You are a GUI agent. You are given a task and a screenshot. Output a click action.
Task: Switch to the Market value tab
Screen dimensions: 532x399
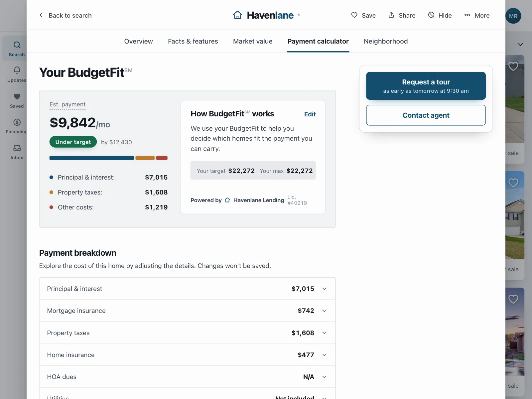click(253, 41)
